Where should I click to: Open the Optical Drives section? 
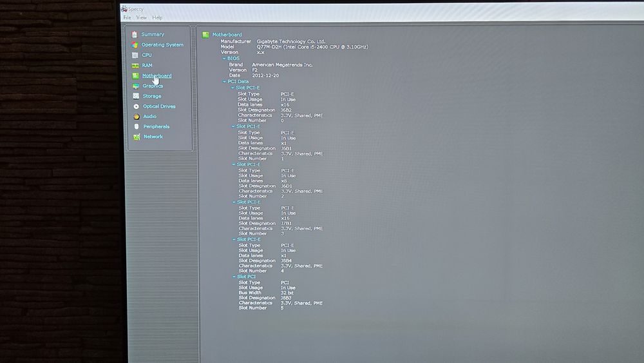point(159,106)
